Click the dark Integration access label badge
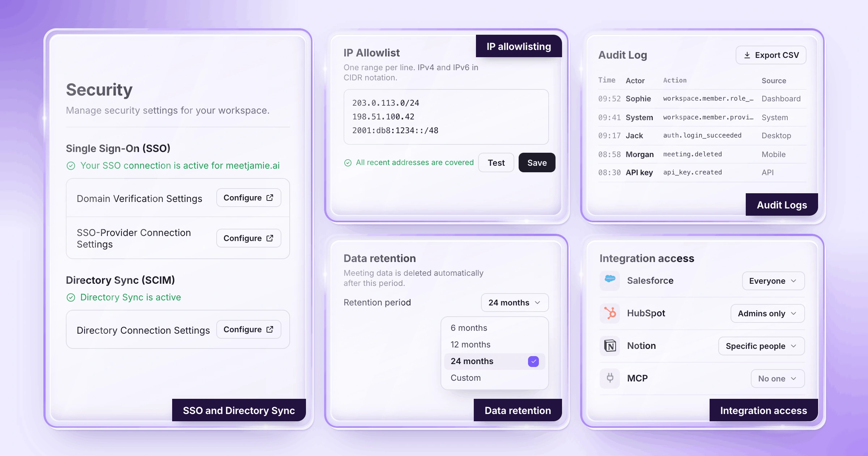Screen dimensions: 868x456 click(x=763, y=410)
